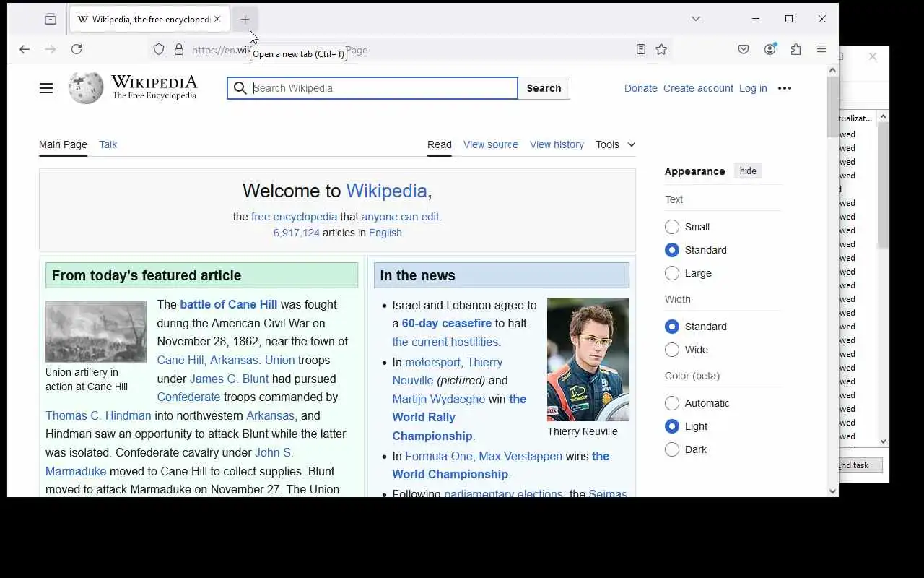
Task: Close the background Task Manager window
Action: [x=873, y=56]
